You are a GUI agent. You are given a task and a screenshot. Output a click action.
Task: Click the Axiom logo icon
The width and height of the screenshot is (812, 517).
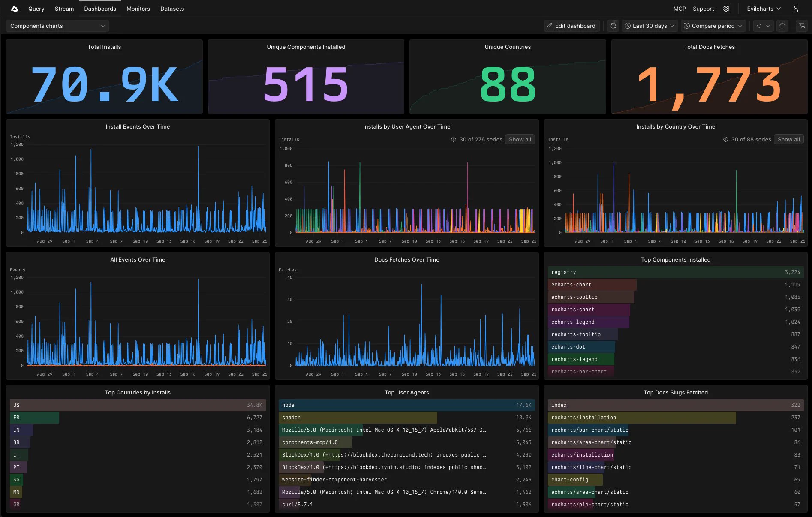pyautogui.click(x=14, y=9)
